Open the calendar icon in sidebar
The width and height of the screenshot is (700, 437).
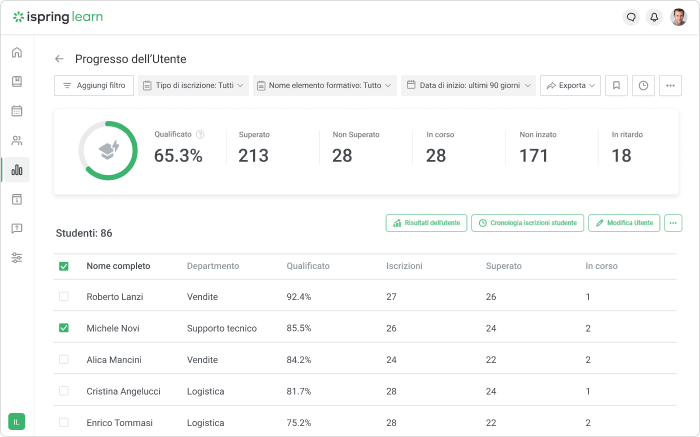[17, 111]
